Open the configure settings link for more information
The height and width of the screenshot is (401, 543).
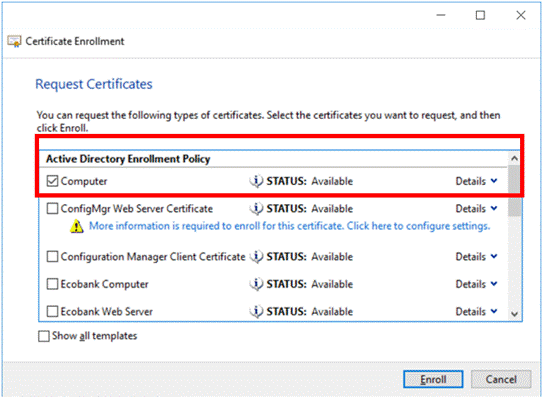290,226
